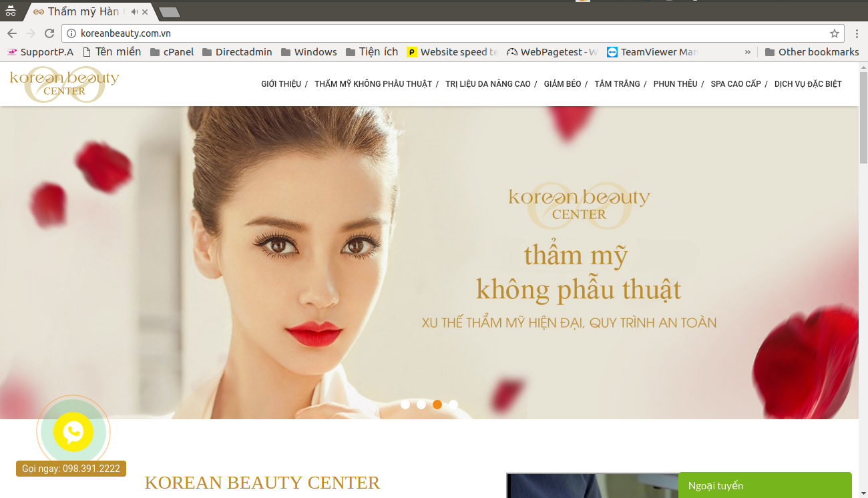
Task: Open the TeamViewer Management bookmark
Action: (x=652, y=52)
